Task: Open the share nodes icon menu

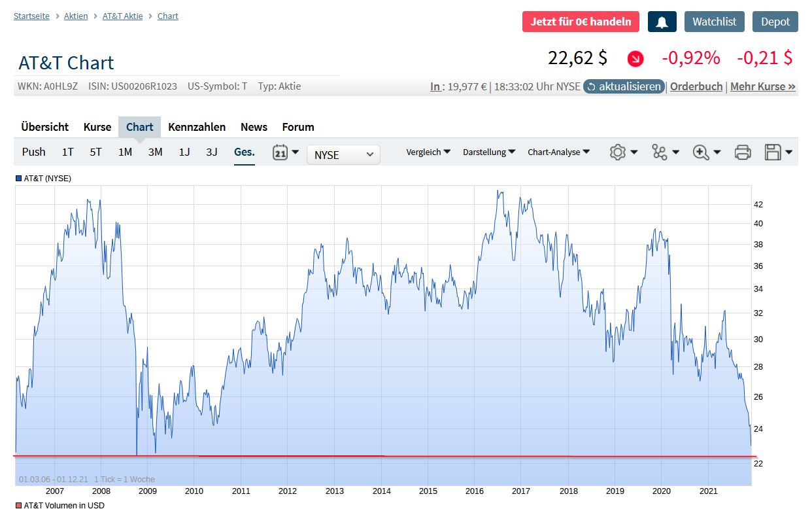Action: click(x=659, y=152)
